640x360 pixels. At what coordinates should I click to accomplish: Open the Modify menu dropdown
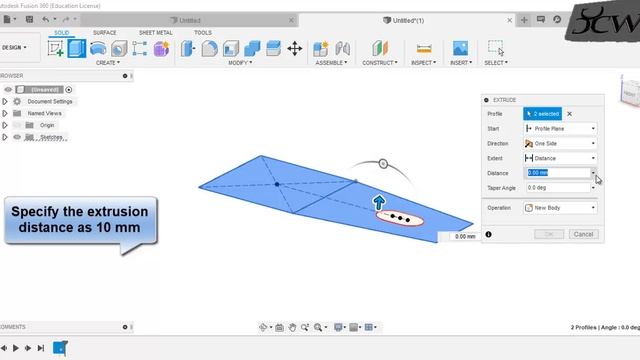tap(240, 62)
